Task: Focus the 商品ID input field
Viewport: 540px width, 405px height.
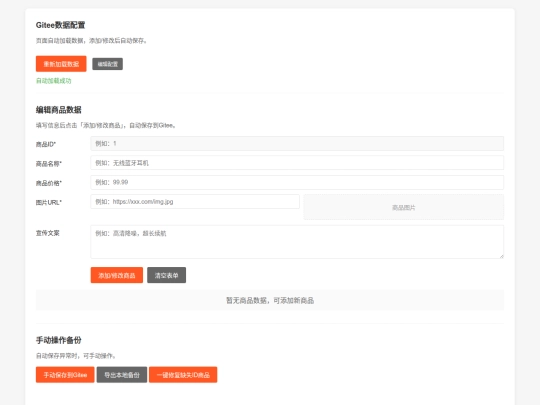Action: (x=297, y=143)
